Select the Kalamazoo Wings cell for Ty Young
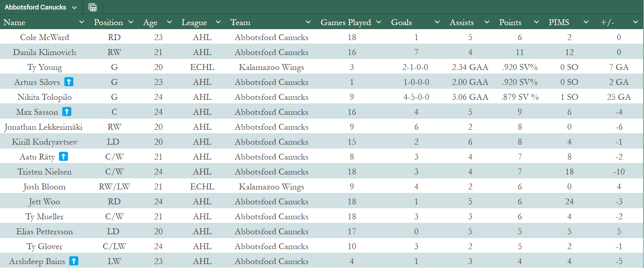Image resolution: width=644 pixels, height=268 pixels. coord(271,67)
